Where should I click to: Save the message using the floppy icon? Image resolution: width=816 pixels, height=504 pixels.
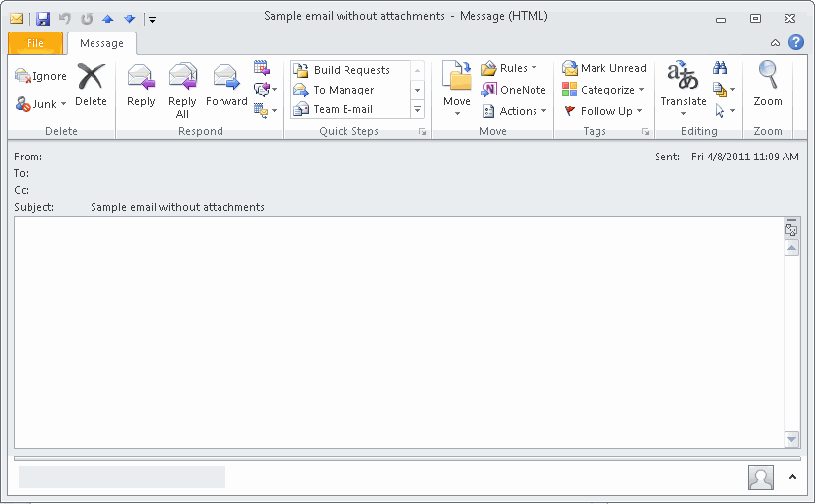(43, 20)
